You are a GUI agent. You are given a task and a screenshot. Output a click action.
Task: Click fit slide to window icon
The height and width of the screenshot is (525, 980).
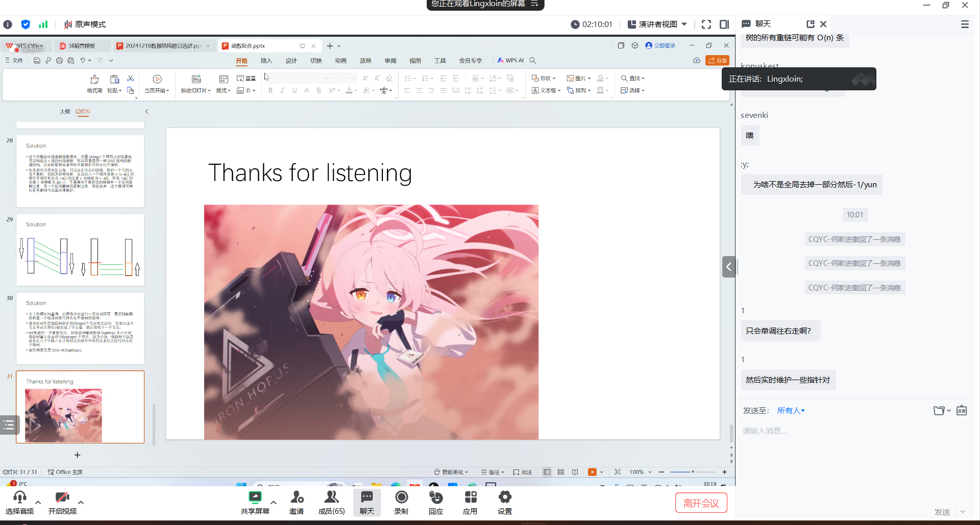click(x=618, y=472)
